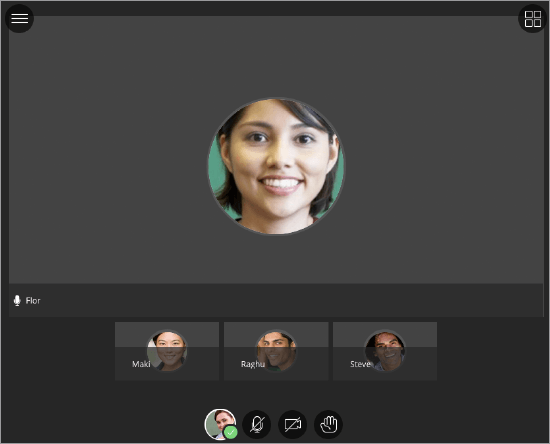Click the Maki name label
The height and width of the screenshot is (444, 550).
pos(141,364)
